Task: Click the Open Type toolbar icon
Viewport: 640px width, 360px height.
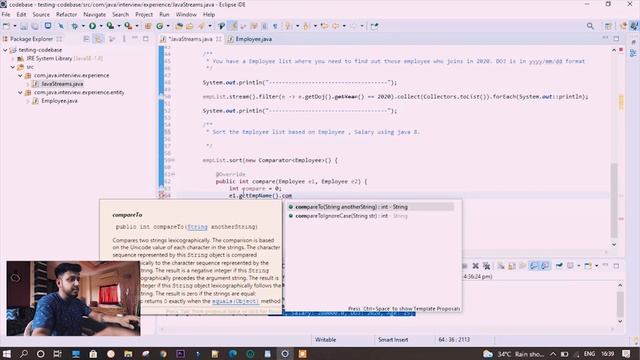Action: point(179,26)
